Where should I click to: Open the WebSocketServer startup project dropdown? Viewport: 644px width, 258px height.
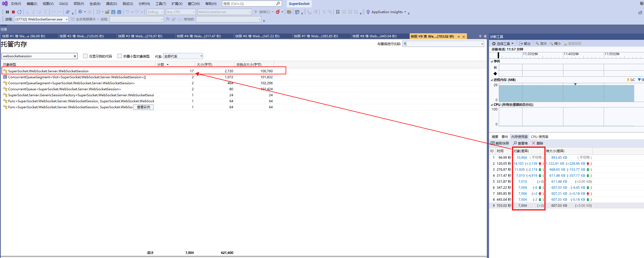point(225,12)
